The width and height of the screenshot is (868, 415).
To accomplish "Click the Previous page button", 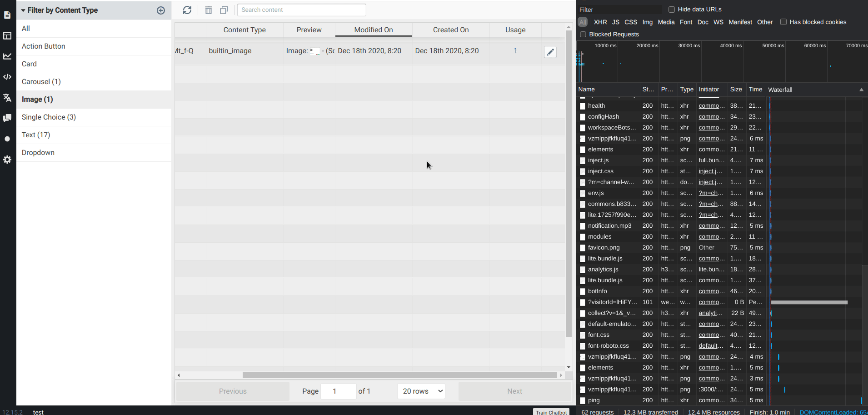I will pyautogui.click(x=233, y=391).
